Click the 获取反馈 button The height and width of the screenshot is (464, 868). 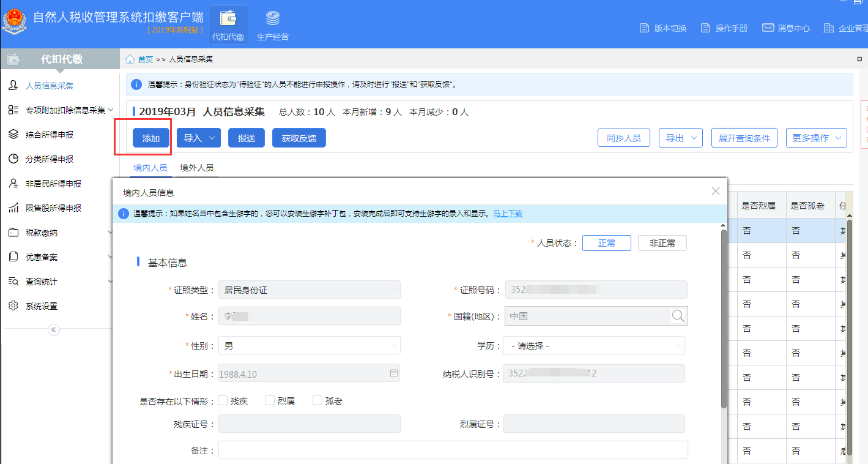[299, 138]
